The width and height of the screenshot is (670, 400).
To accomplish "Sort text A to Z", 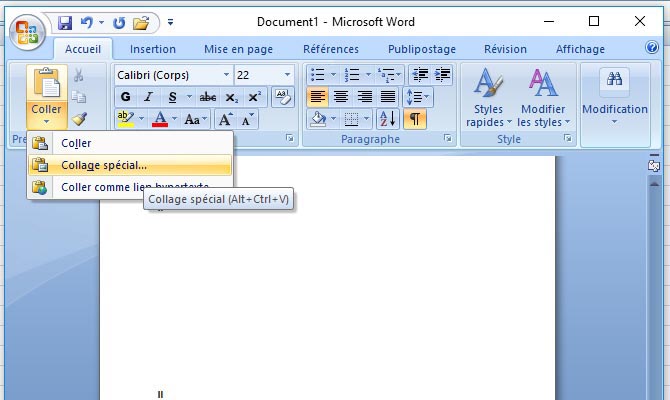I will [x=388, y=119].
